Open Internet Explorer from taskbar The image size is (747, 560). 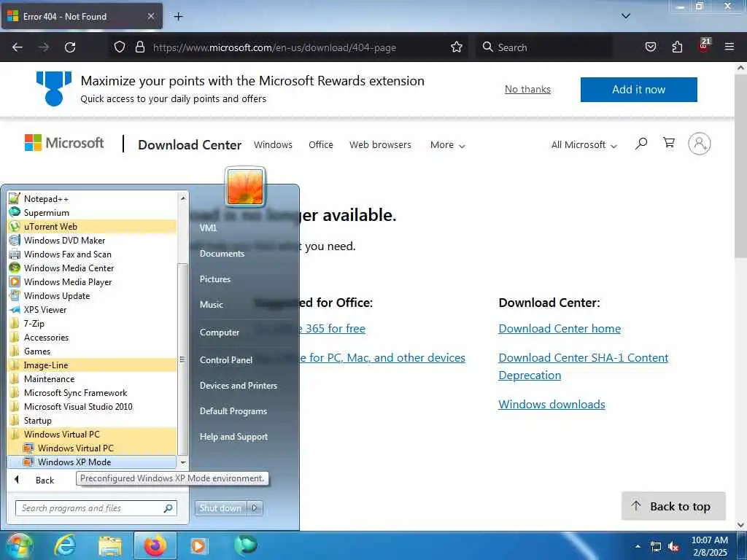(65, 545)
